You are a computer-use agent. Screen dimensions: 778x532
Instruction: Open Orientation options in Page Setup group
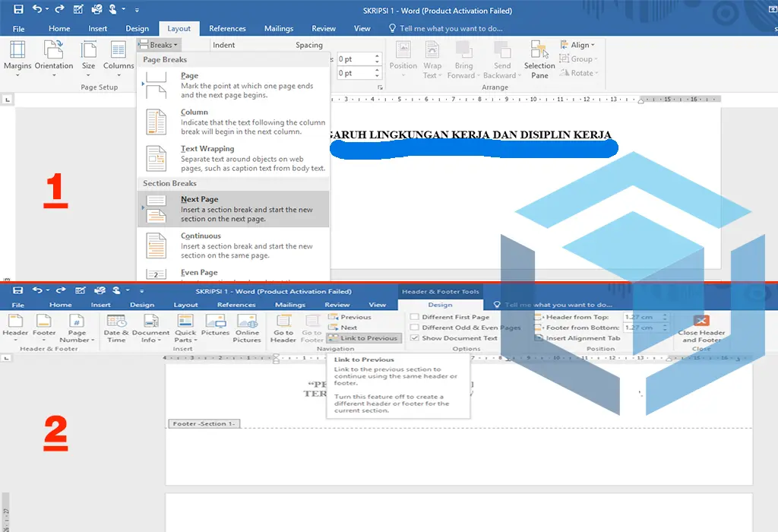[54, 59]
